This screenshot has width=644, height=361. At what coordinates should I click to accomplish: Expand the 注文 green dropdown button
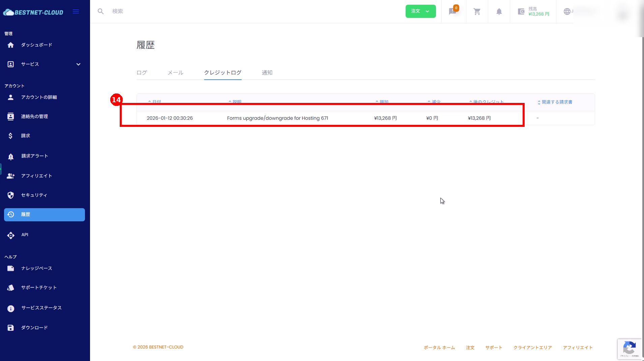pyautogui.click(x=420, y=11)
